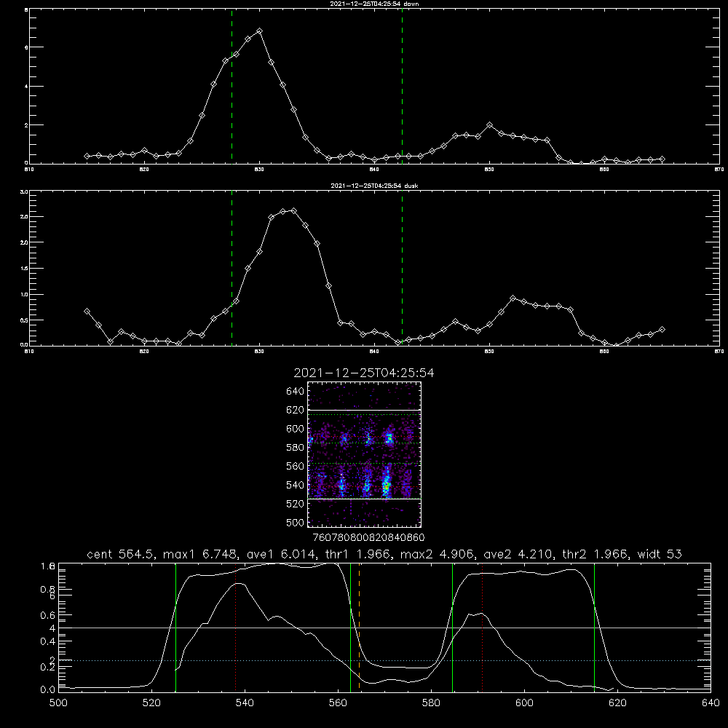The height and width of the screenshot is (728, 728).
Task: Click the heatmap title 2021-12-25T04:25:54
Action: coord(364,373)
